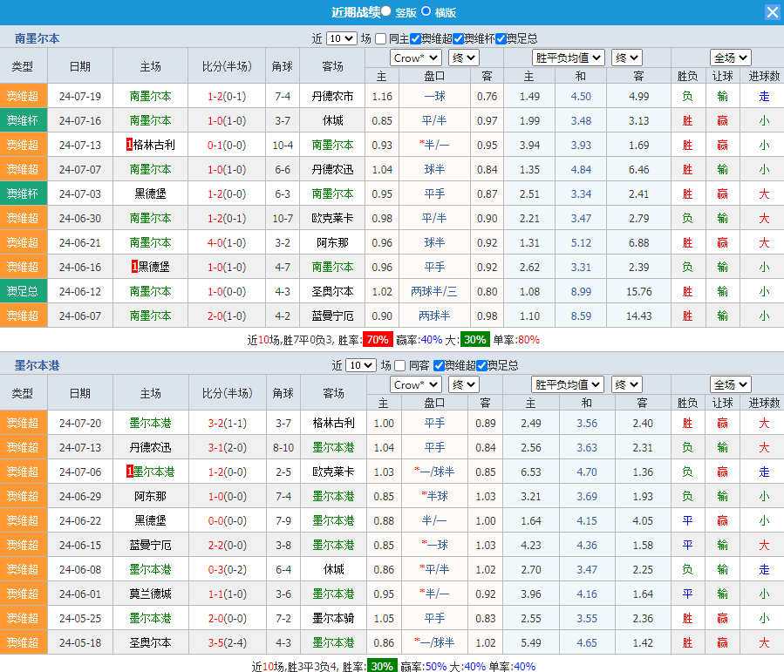Open Crow* company dropdown in 墨尔本港 section
The image size is (784, 672).
(416, 384)
